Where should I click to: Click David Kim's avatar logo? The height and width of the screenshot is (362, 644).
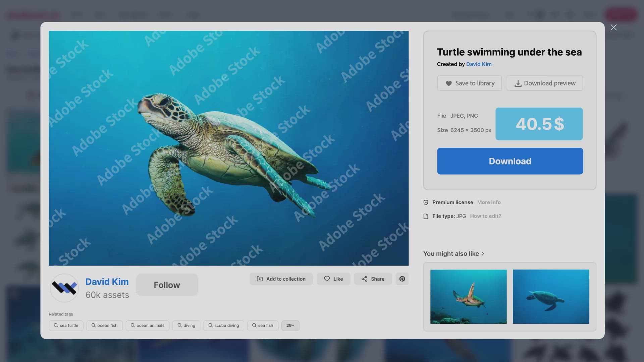pyautogui.click(x=64, y=288)
